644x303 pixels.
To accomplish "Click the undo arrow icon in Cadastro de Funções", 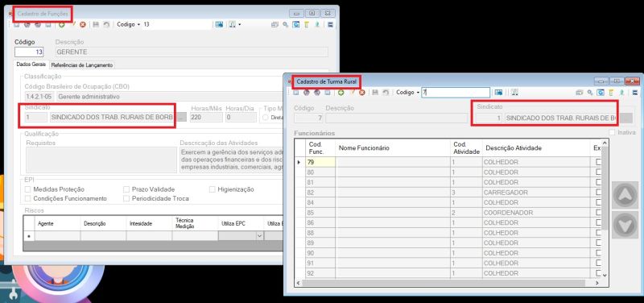I will tap(106, 25).
